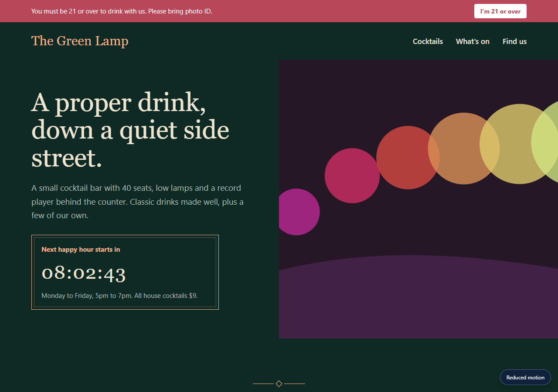558x392 pixels.
Task: Click the happy hour countdown 08:02:43
Action: (84, 273)
